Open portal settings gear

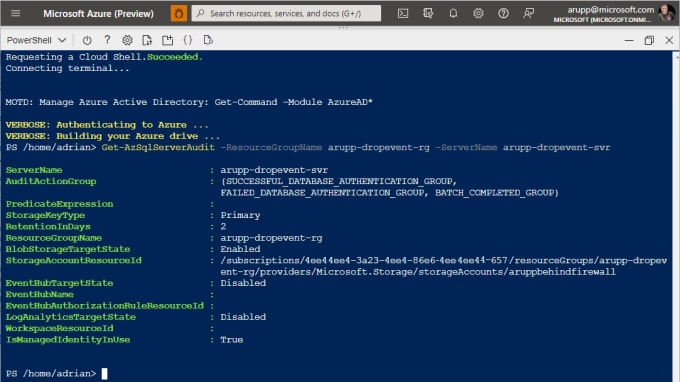pos(478,13)
